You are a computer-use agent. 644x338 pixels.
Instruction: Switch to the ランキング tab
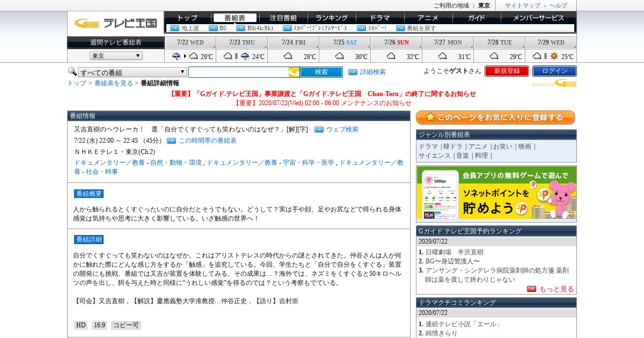[x=331, y=18]
